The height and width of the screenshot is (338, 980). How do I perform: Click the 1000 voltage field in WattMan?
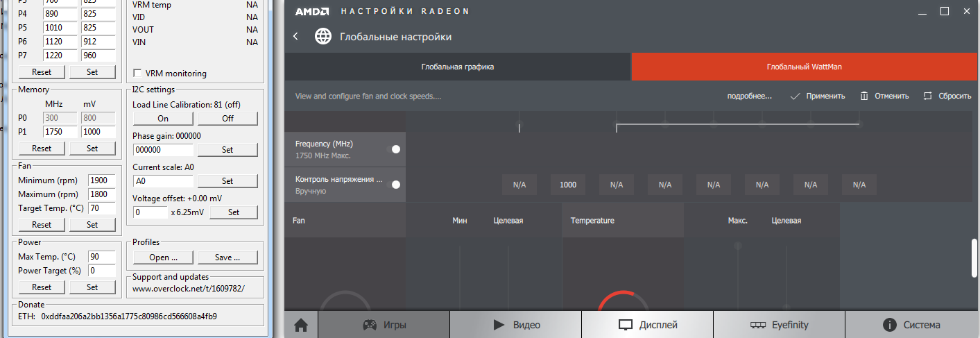[568, 185]
